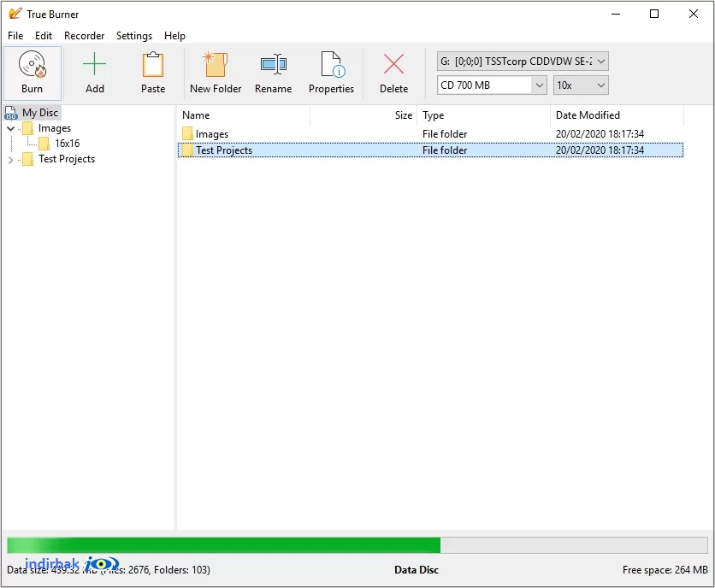Open the Recorder menu
Screen dimensions: 715x588
point(84,36)
